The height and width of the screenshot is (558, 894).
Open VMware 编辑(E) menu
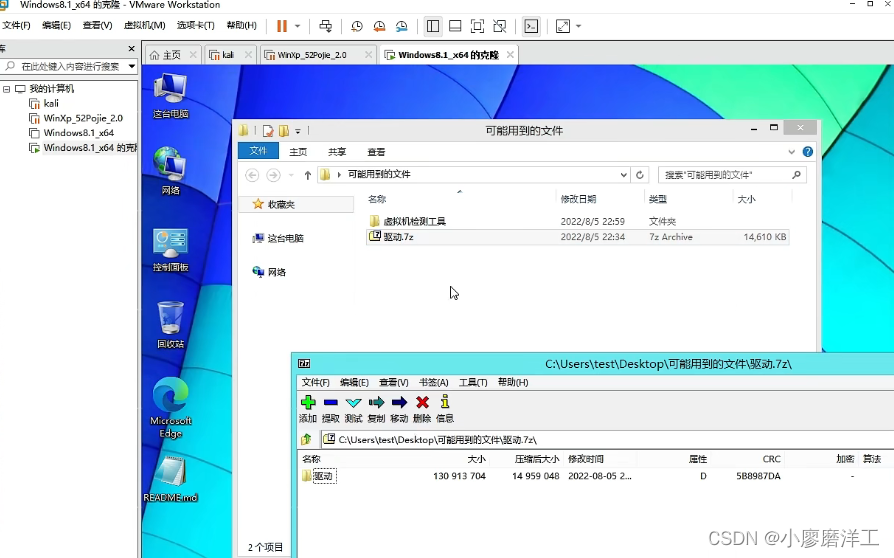point(56,26)
